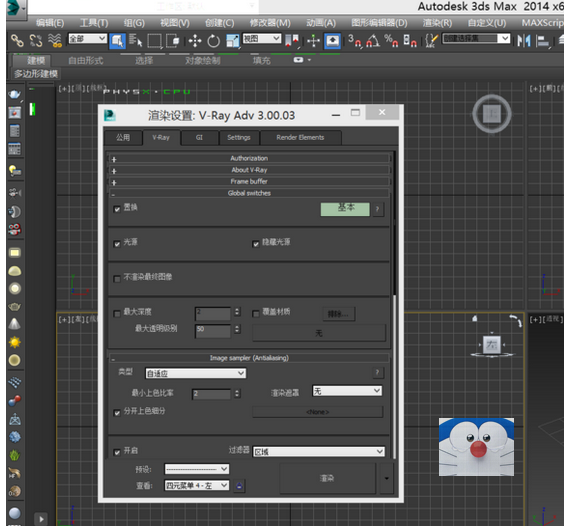Open the 类型 sampler type dropdown
This screenshot has width=564, height=526.
[x=196, y=373]
